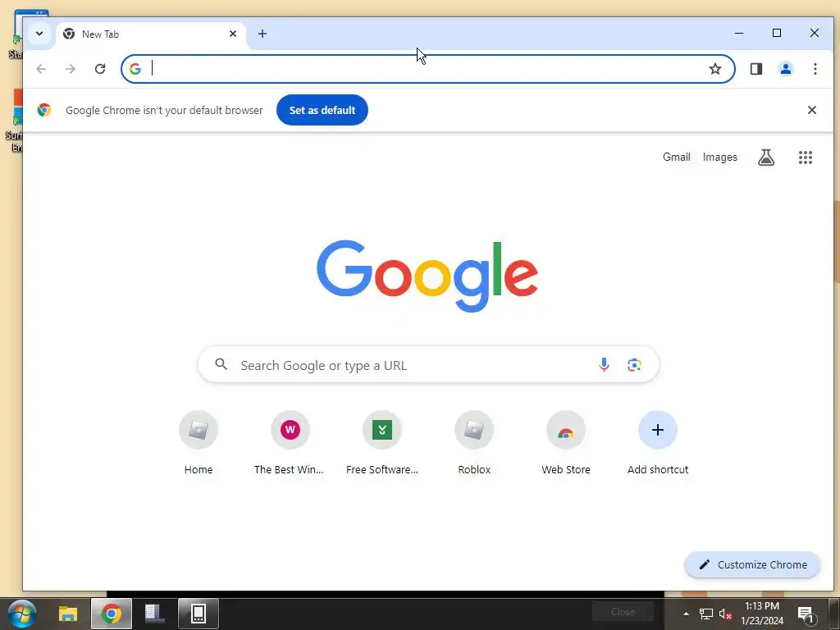840x630 pixels.
Task: Click Set as default button
Action: pyautogui.click(x=322, y=110)
